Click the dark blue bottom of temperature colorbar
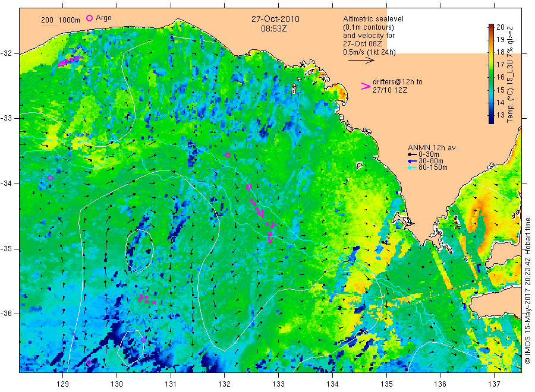 [x=491, y=120]
